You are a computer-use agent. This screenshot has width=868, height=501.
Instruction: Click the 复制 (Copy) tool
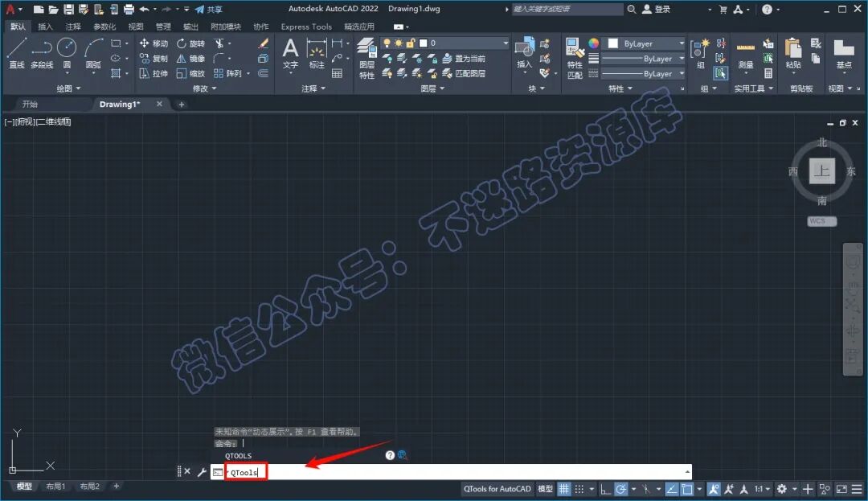pyautogui.click(x=154, y=58)
